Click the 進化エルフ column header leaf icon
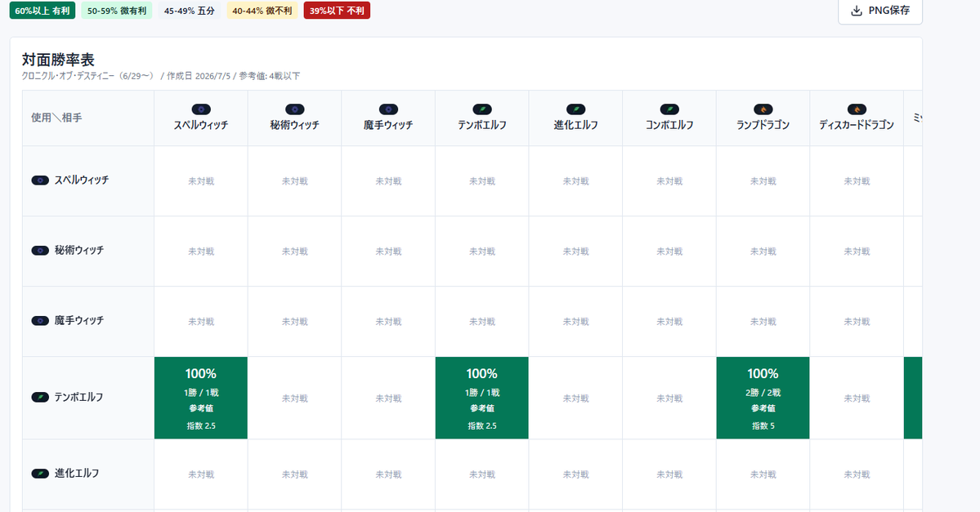Viewport: 980px width, 512px height. tap(575, 109)
